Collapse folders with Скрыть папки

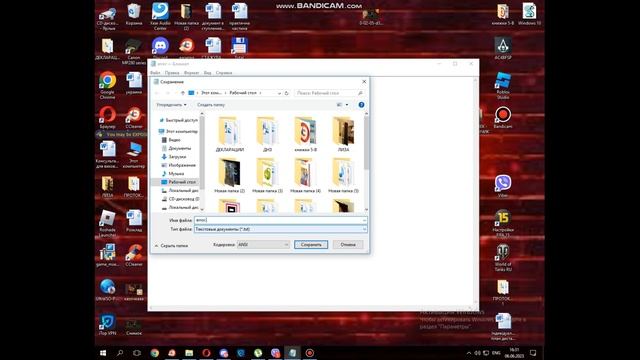click(171, 246)
